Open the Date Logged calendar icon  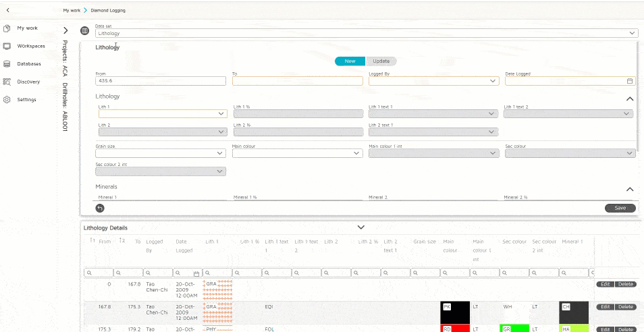click(x=629, y=81)
